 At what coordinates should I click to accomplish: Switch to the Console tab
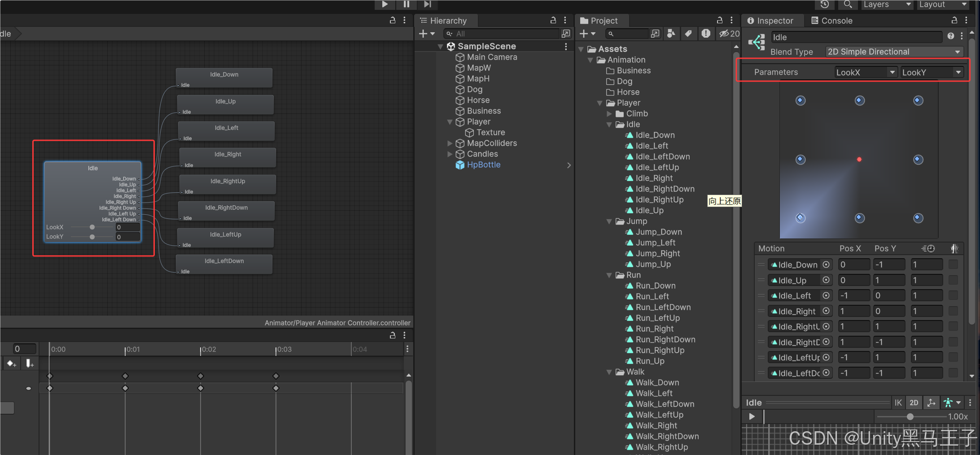click(x=832, y=21)
